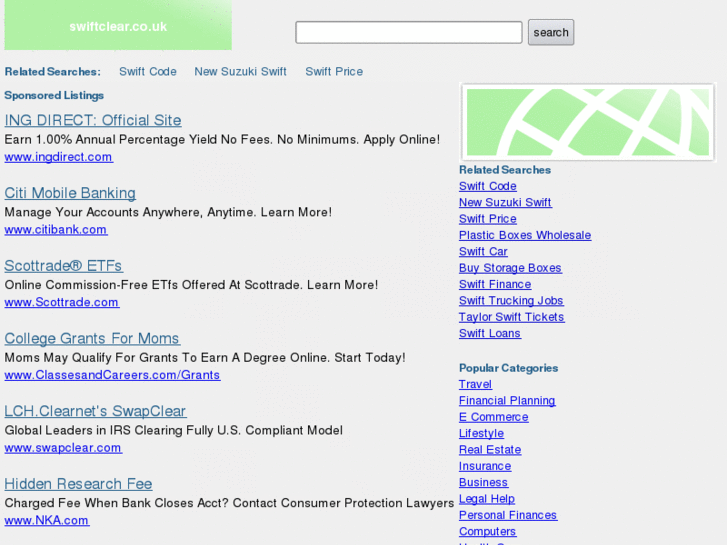The height and width of the screenshot is (545, 727).
Task: Select New Suzuki Swift in sidebar list
Action: click(505, 203)
